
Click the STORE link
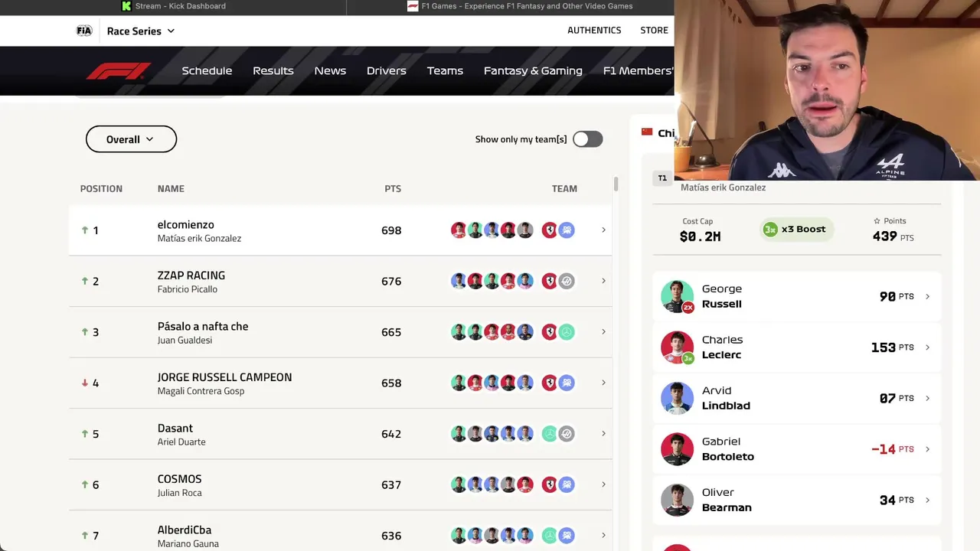coord(655,31)
